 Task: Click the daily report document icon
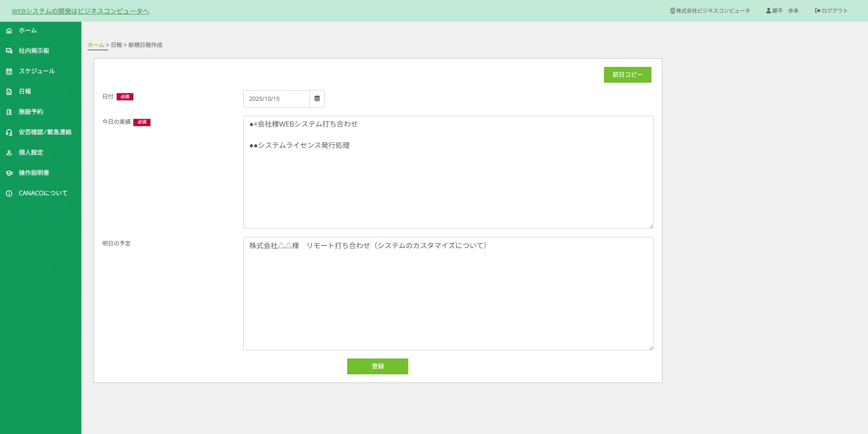[9, 92]
